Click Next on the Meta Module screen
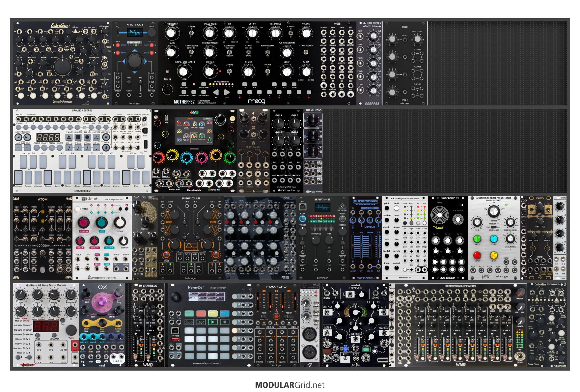 pos(207,119)
